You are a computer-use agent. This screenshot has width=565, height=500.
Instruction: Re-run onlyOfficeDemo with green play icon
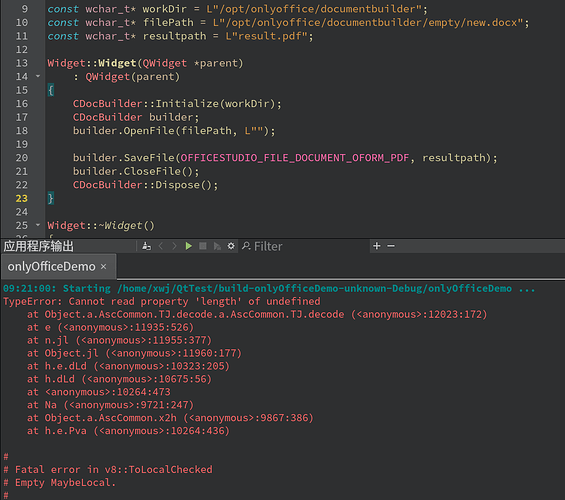pyautogui.click(x=188, y=246)
